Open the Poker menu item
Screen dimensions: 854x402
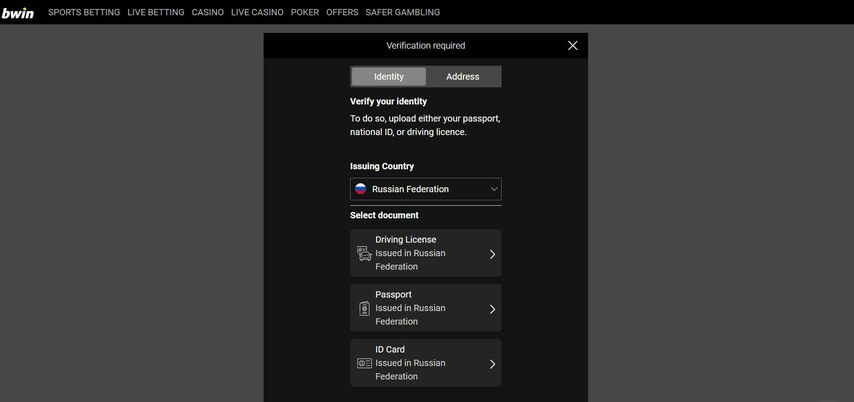pyautogui.click(x=305, y=12)
